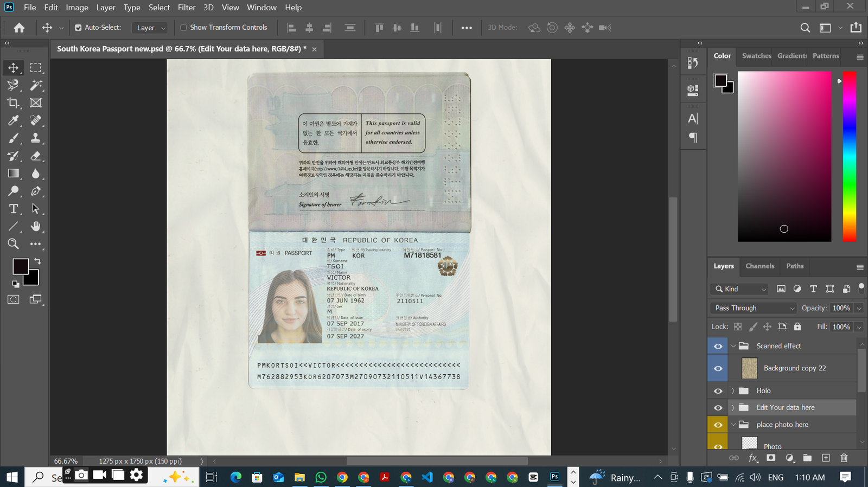Open the Search icon in options bar

tap(805, 28)
